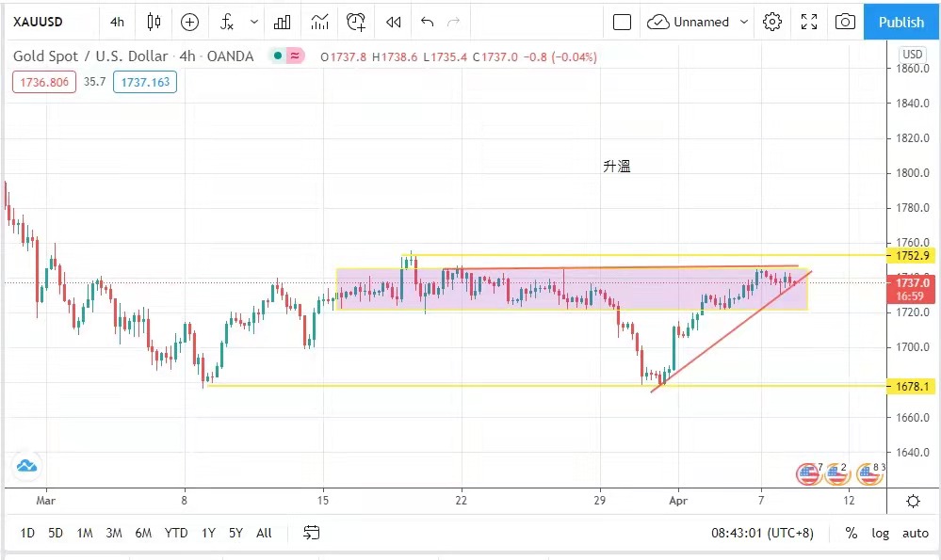
Task: Toggle auto scale for the chart
Action: (x=915, y=533)
